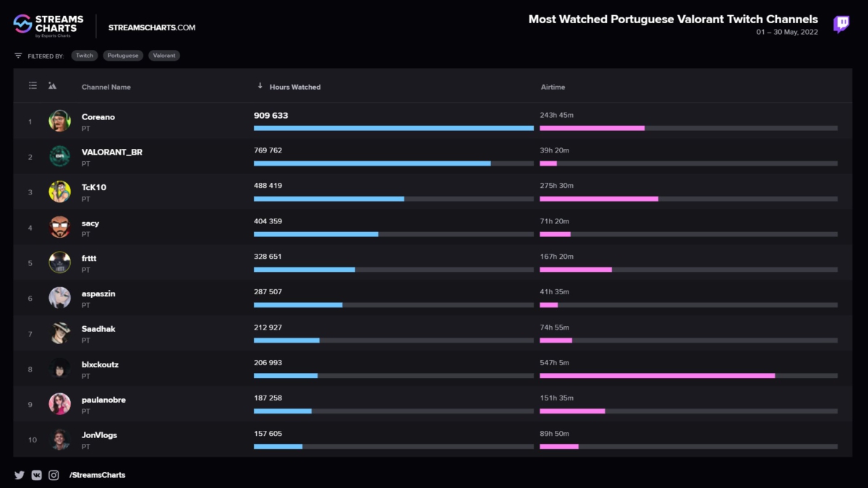
Task: Toggle the Twitch filter tag
Action: point(85,56)
